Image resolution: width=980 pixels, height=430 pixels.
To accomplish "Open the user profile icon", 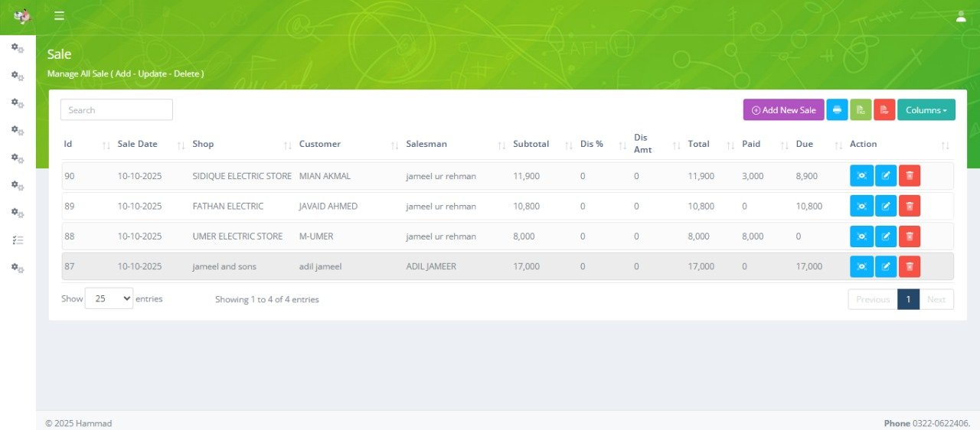I will [x=961, y=16].
